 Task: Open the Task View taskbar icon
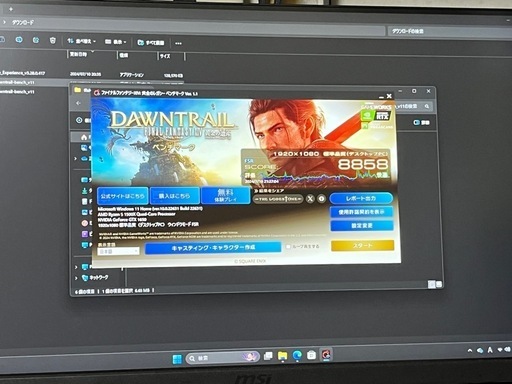(268, 356)
